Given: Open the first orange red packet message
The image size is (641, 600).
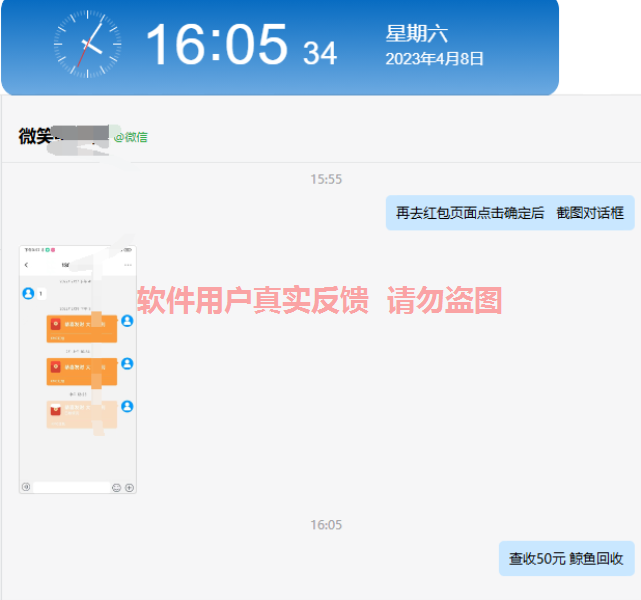Looking at the screenshot, I should coord(81,329).
